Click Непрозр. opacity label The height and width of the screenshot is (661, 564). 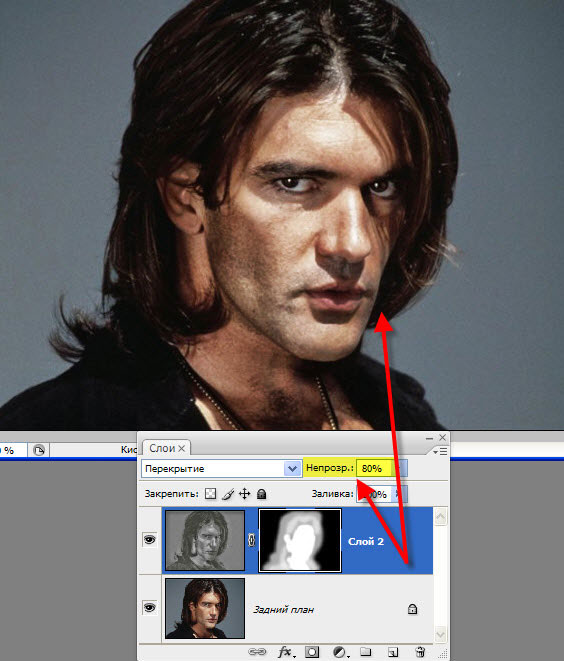pos(329,468)
